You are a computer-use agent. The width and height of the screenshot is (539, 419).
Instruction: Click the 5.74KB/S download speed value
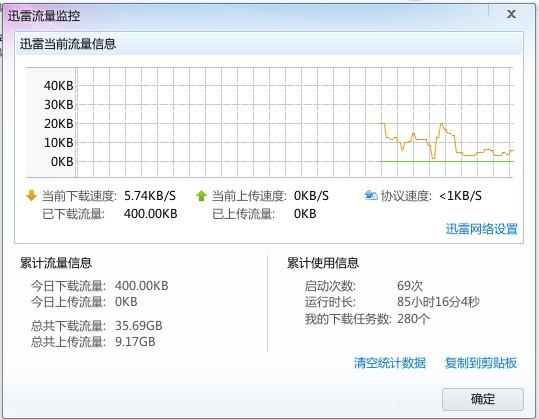[x=150, y=196]
